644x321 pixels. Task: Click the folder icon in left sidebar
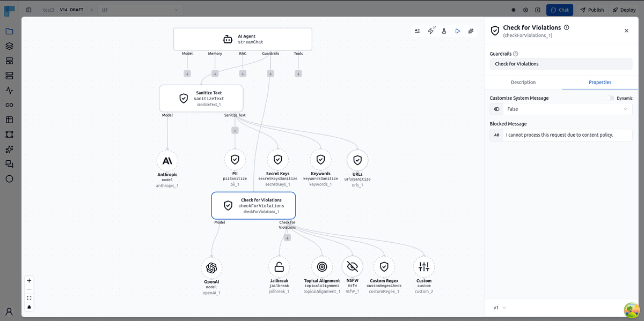(9, 31)
